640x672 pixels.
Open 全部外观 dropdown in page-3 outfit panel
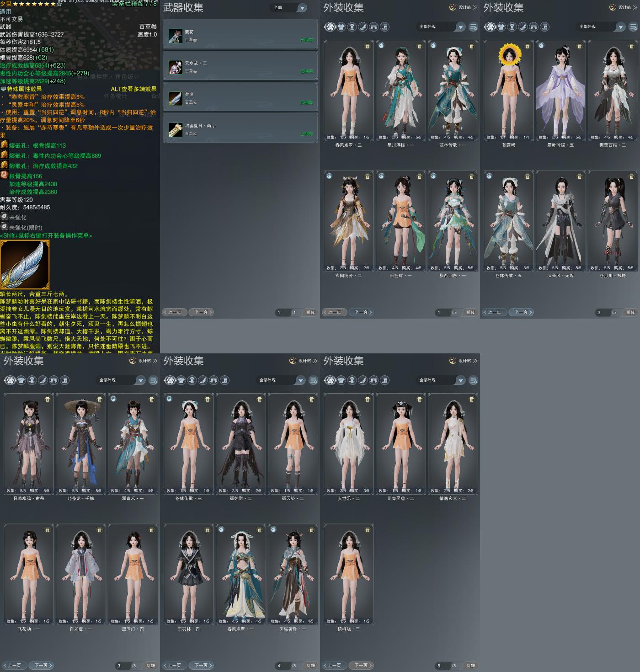(x=121, y=380)
